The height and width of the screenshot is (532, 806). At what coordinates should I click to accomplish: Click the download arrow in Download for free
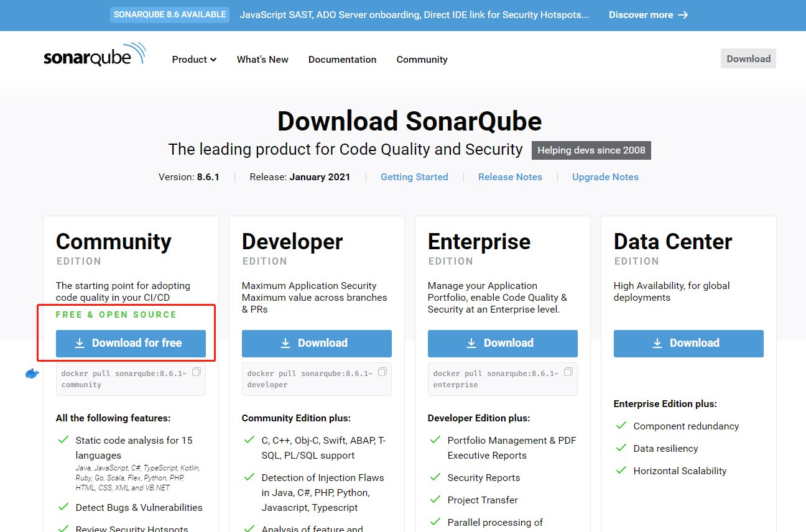point(81,342)
